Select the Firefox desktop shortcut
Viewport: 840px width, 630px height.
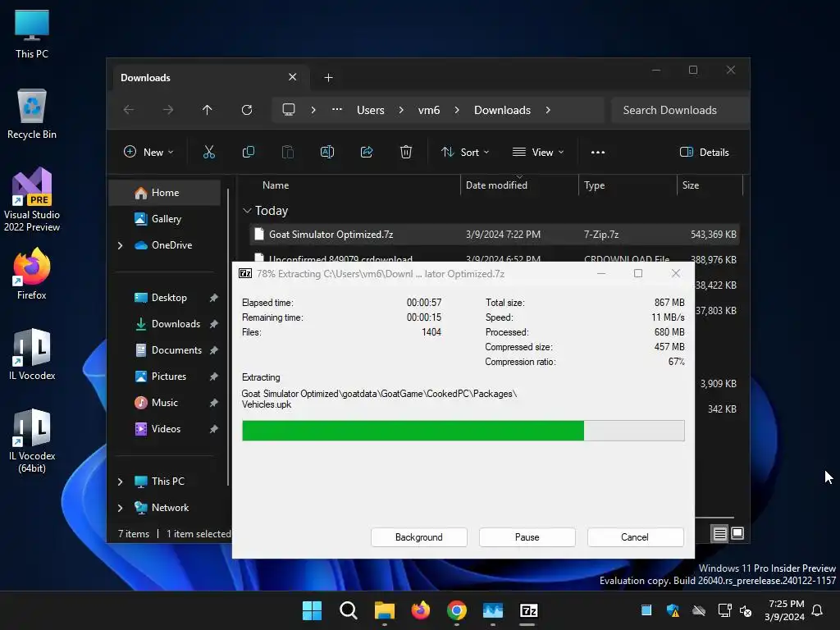tap(32, 274)
